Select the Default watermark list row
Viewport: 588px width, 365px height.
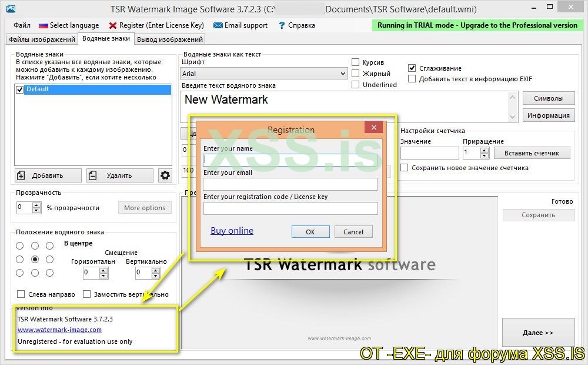(x=98, y=89)
